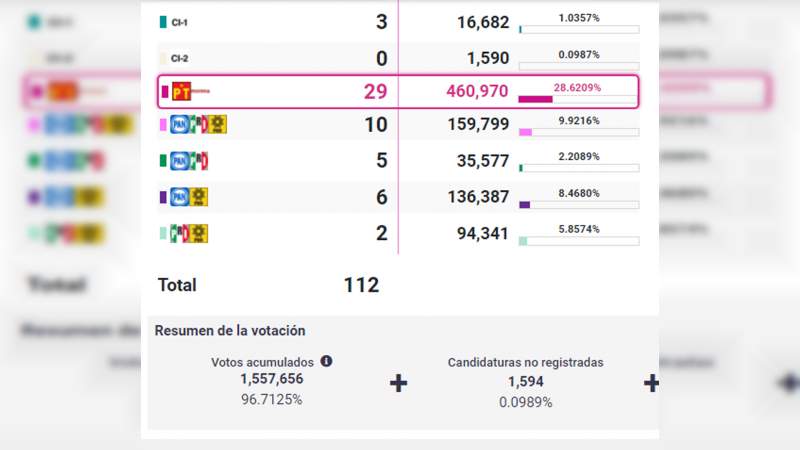Click the Votos acumulados 1,557,656 figure

[272, 379]
